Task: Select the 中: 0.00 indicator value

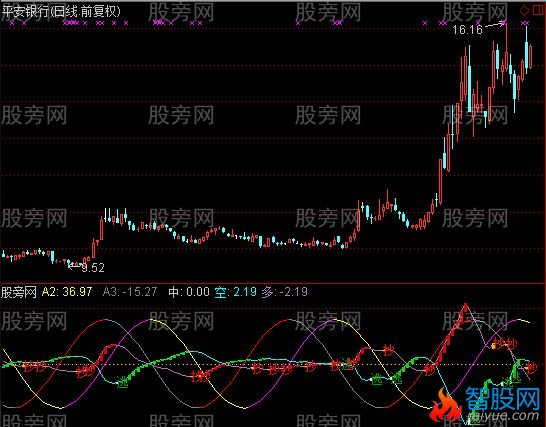Action: click(189, 292)
